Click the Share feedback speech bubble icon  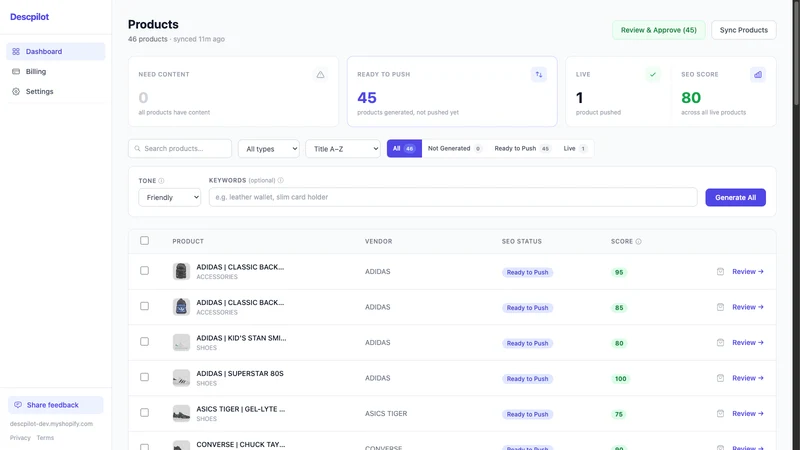point(18,405)
